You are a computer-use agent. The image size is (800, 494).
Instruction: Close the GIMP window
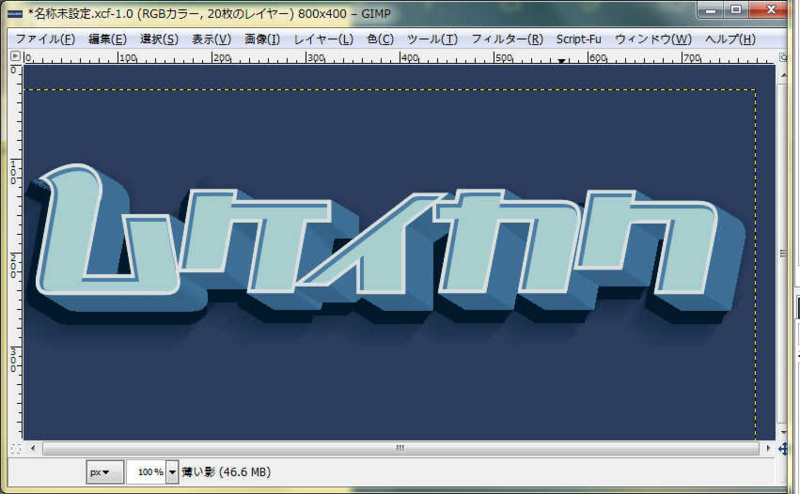coord(771,10)
